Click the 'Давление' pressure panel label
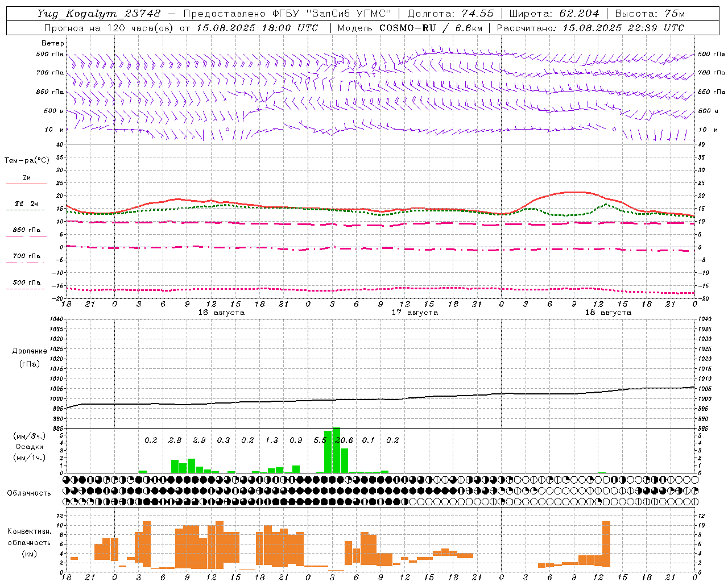Screen dimensions: 728x582 (x=30, y=351)
